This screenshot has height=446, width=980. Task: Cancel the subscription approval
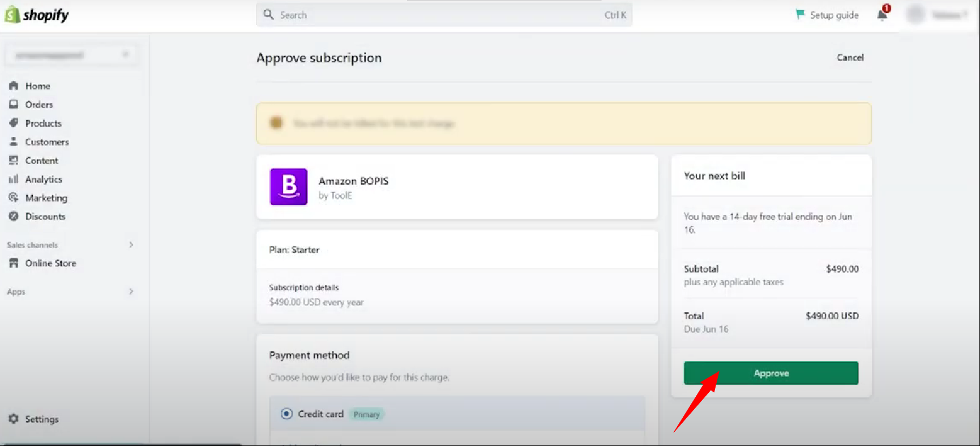(850, 58)
